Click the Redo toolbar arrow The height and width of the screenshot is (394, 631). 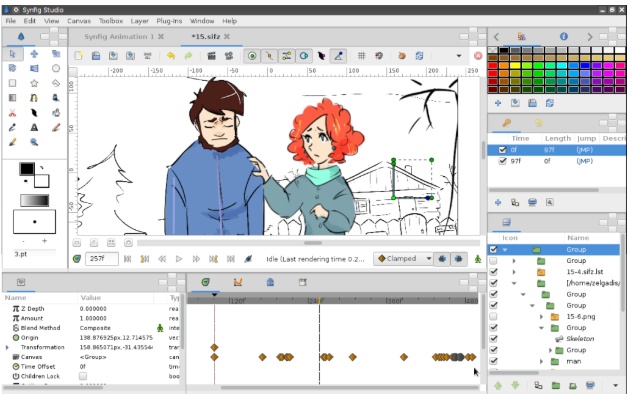188,56
